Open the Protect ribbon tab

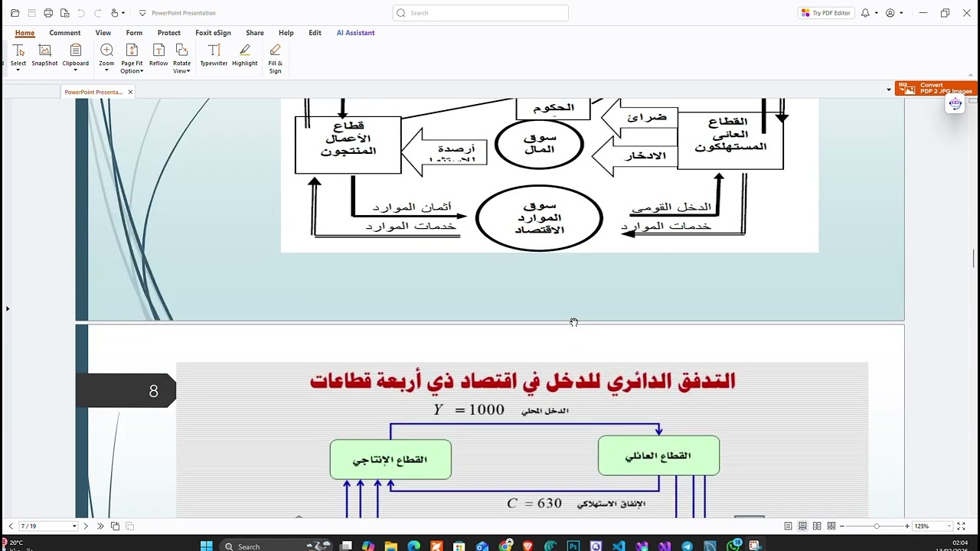169,33
